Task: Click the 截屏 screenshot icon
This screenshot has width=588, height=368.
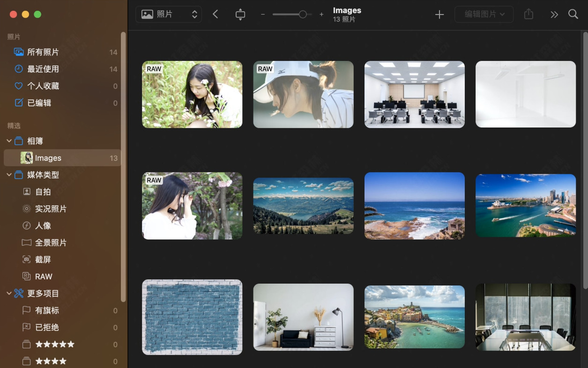Action: click(x=27, y=259)
